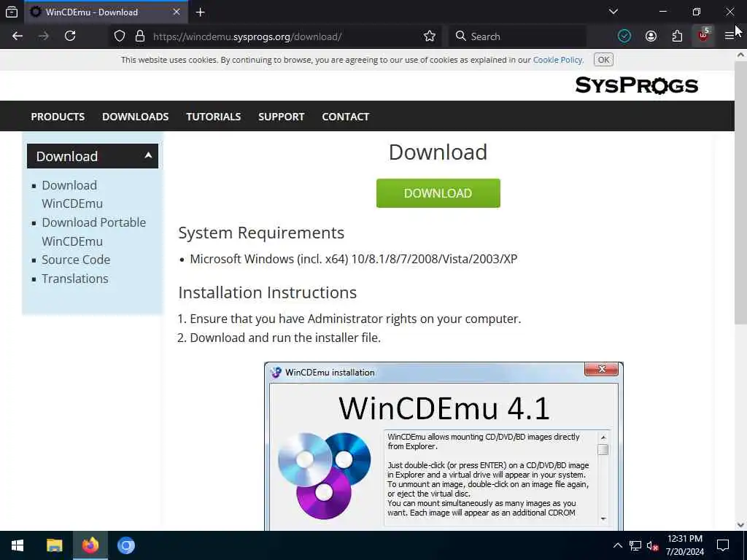Click the muted volume tray icon
The image size is (747, 560).
651,545
